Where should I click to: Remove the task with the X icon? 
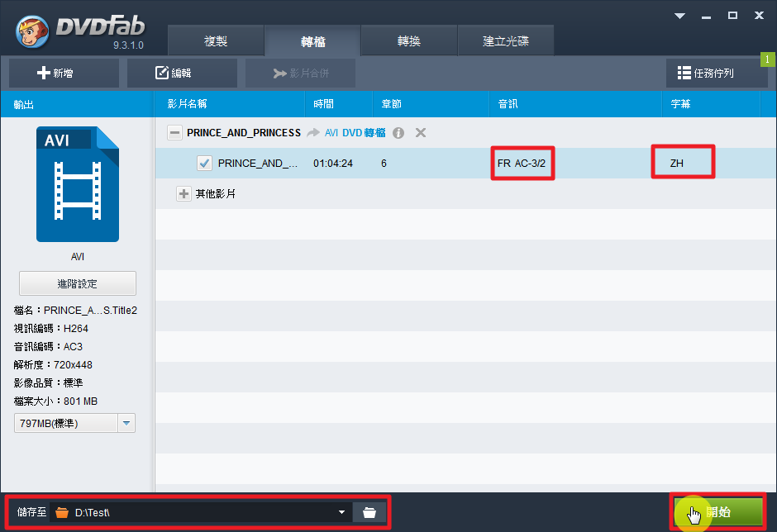[x=421, y=132]
